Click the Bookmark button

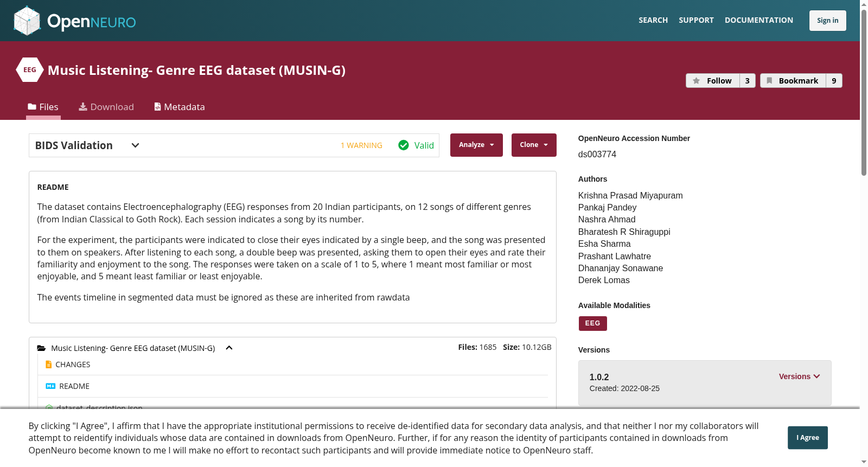tap(793, 81)
